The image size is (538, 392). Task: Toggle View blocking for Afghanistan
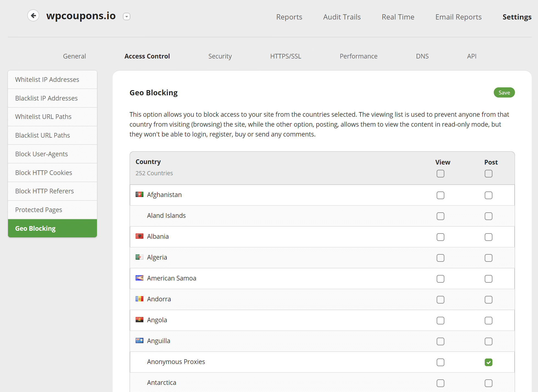point(441,194)
